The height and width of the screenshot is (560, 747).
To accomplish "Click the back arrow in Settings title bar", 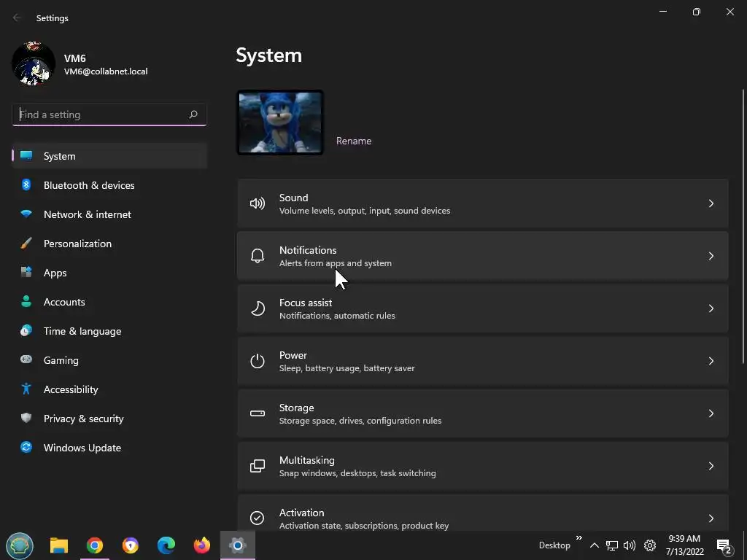I will point(17,17).
